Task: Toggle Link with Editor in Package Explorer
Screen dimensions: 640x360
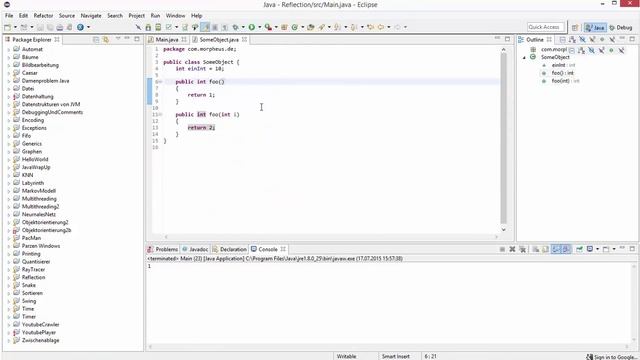Action: click(x=106, y=40)
